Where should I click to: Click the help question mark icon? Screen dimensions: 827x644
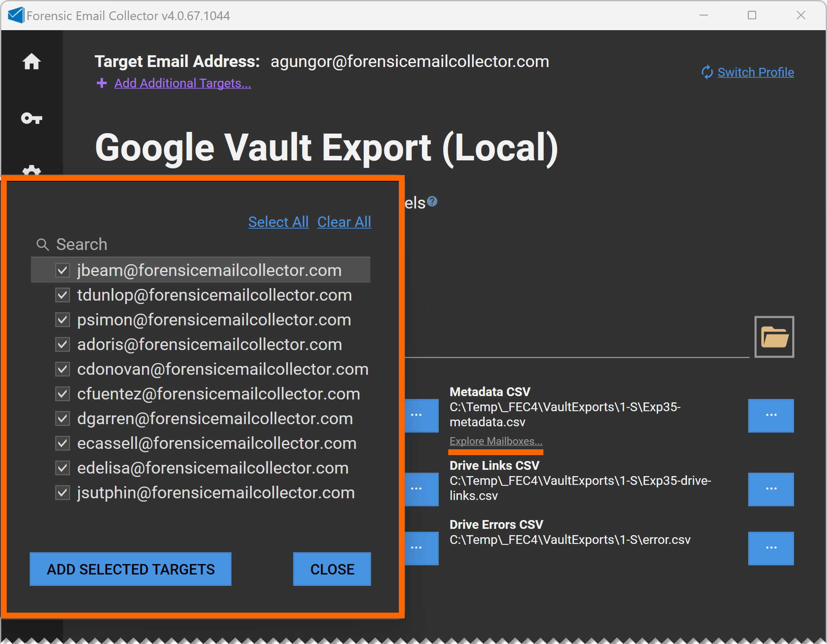(432, 201)
